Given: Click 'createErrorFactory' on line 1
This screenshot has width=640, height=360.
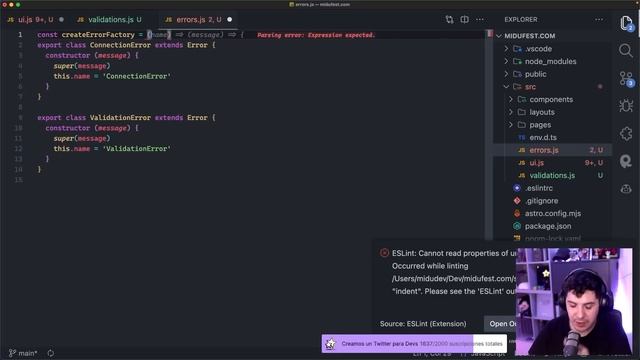Looking at the screenshot, I should click(98, 35).
